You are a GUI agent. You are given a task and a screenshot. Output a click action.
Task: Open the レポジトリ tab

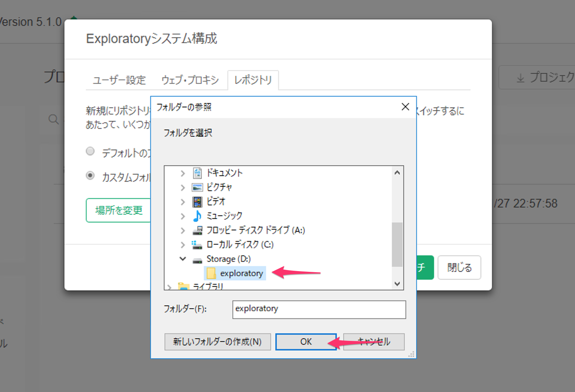[253, 80]
